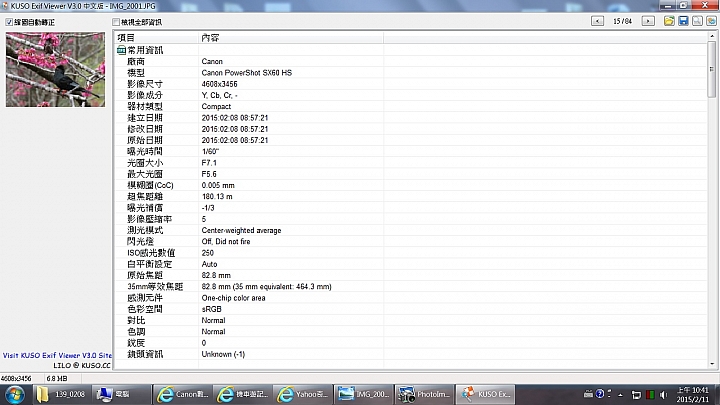The height and width of the screenshot is (405, 720).
Task: Select the 測光模式 row Center-weighted average
Action: (411, 230)
